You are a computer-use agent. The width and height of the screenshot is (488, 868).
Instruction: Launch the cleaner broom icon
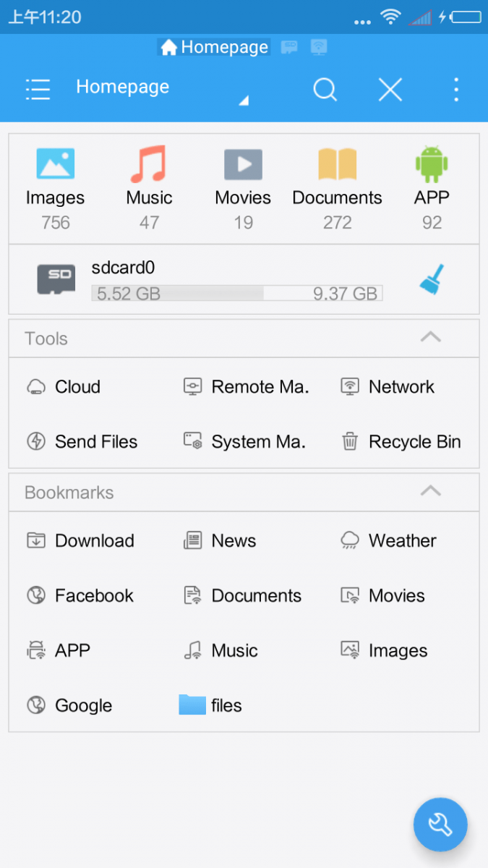tap(432, 280)
